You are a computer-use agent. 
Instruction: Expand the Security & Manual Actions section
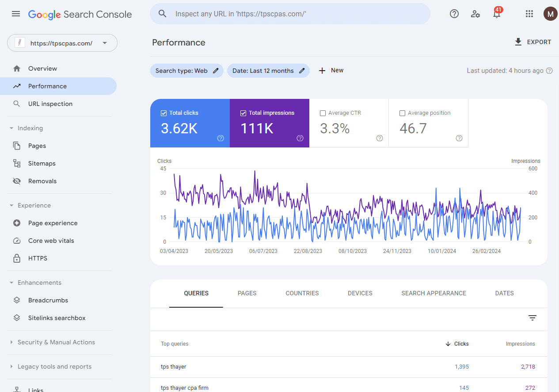coord(56,342)
